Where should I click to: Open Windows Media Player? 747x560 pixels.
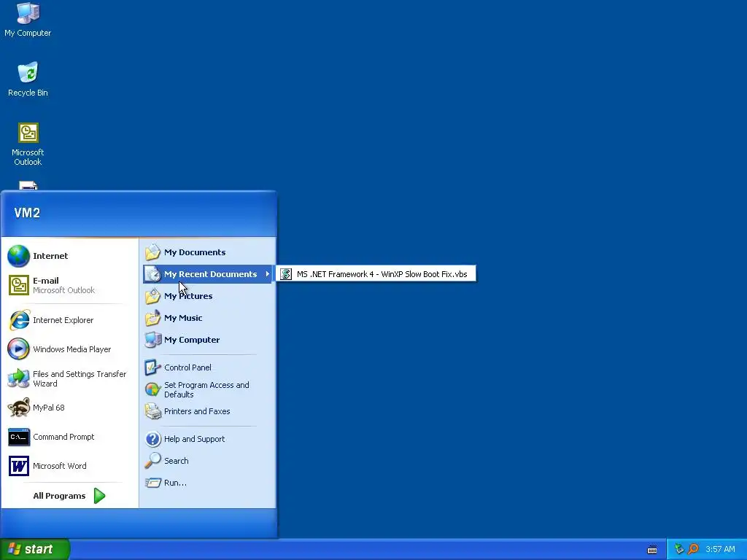point(69,349)
